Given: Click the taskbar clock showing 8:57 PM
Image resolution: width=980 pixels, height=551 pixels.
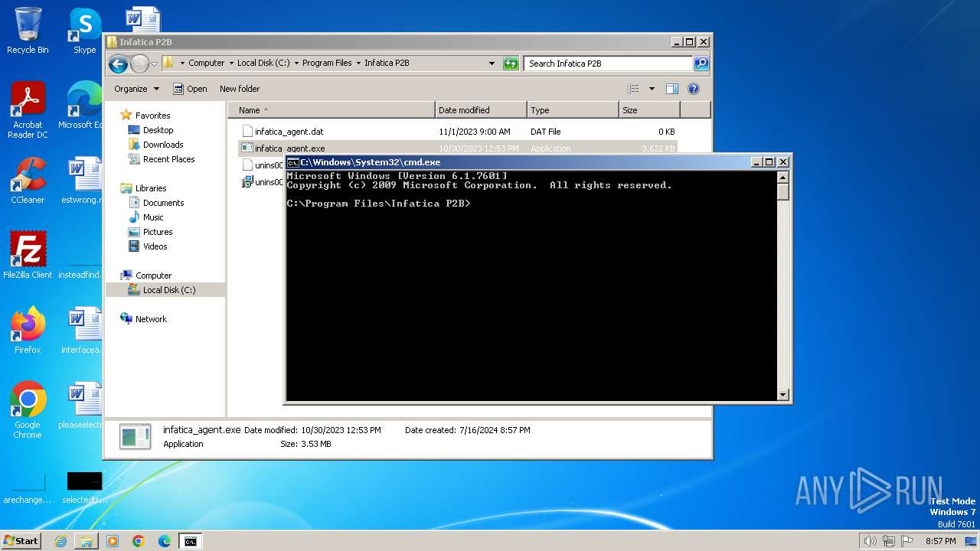Looking at the screenshot, I should (940, 541).
